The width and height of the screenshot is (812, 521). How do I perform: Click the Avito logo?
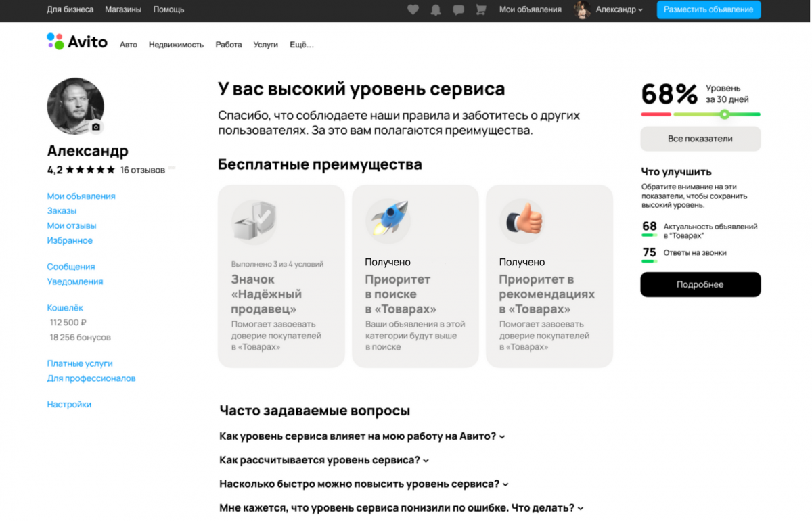tap(77, 42)
